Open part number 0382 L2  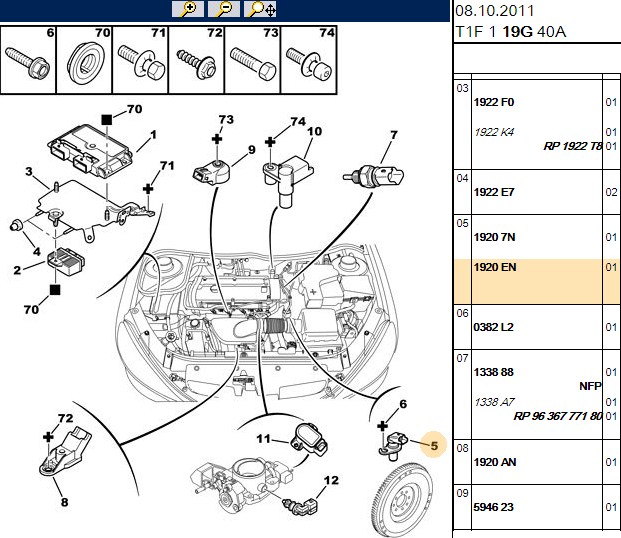493,327
